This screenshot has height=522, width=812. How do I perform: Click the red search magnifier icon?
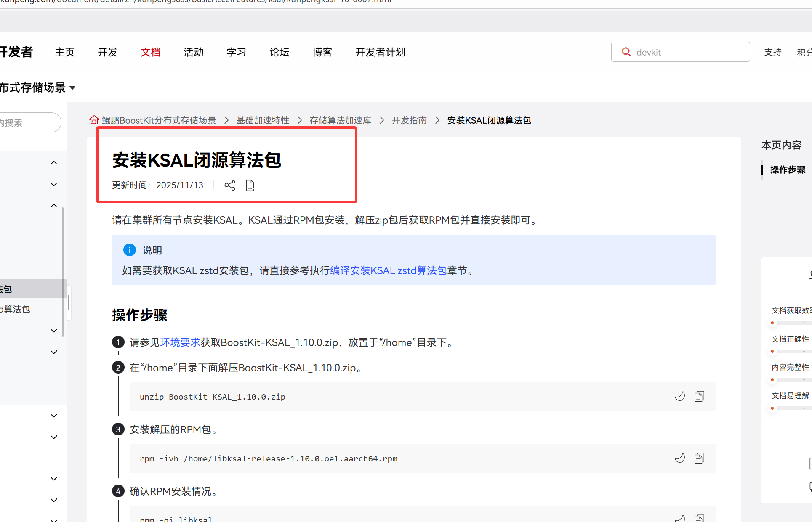626,52
